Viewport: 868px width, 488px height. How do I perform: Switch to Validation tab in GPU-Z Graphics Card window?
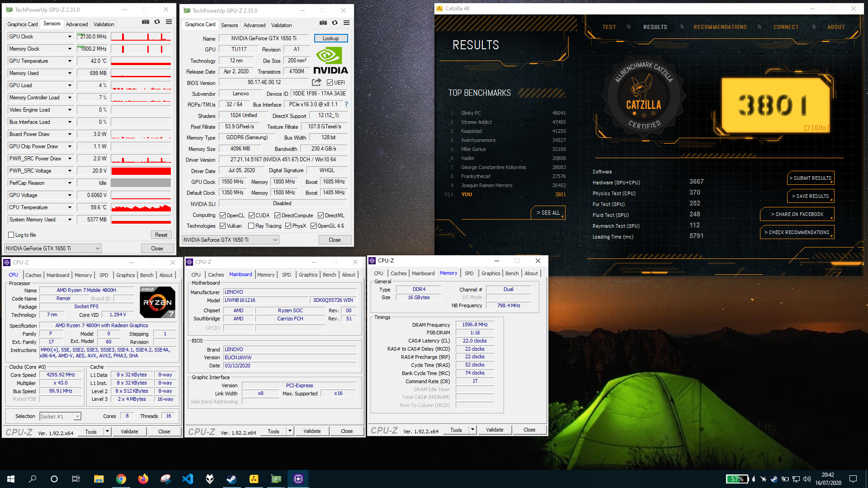[281, 25]
